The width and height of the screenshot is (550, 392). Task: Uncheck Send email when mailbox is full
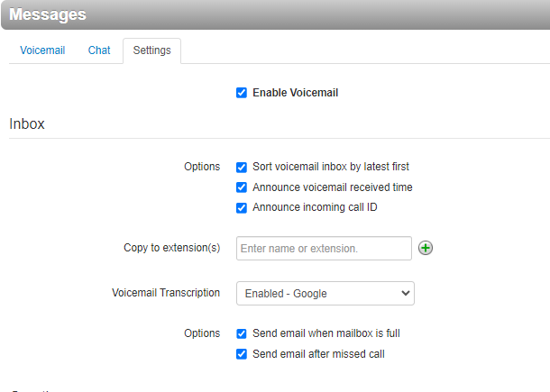[x=242, y=333]
